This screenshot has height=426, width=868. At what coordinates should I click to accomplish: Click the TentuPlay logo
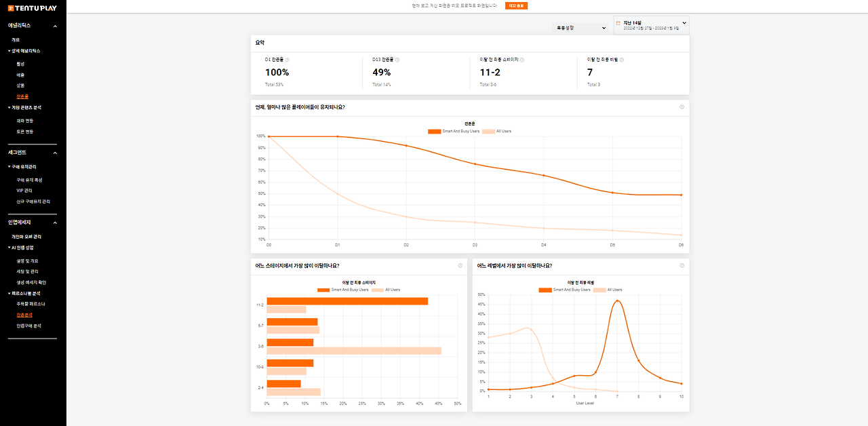coord(33,7)
